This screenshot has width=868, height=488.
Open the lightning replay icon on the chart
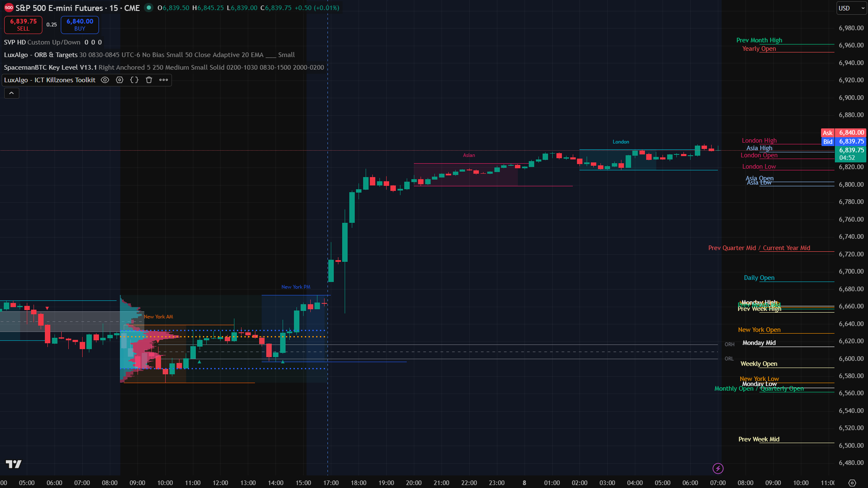[x=718, y=468]
